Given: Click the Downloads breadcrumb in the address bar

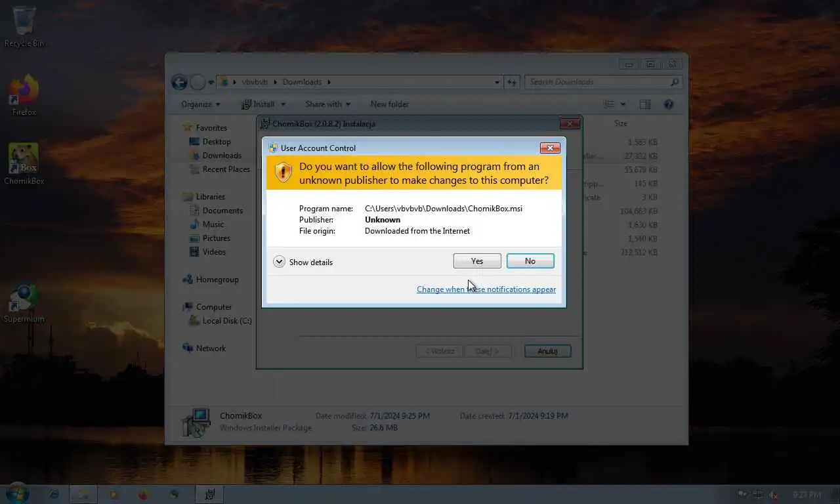Looking at the screenshot, I should click(302, 82).
